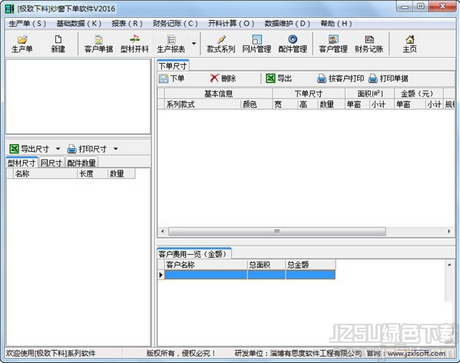Expand the 导出尺寸 dropdown arrow
The image size is (460, 363).
point(58,149)
